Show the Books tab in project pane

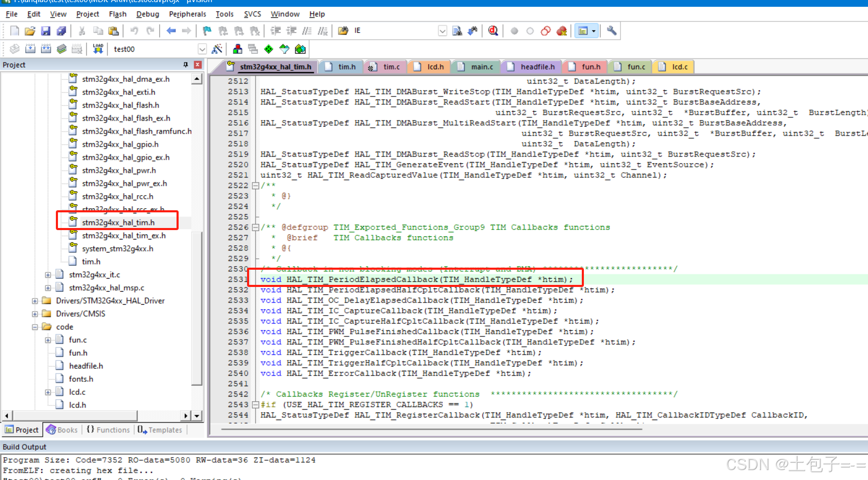click(x=62, y=430)
